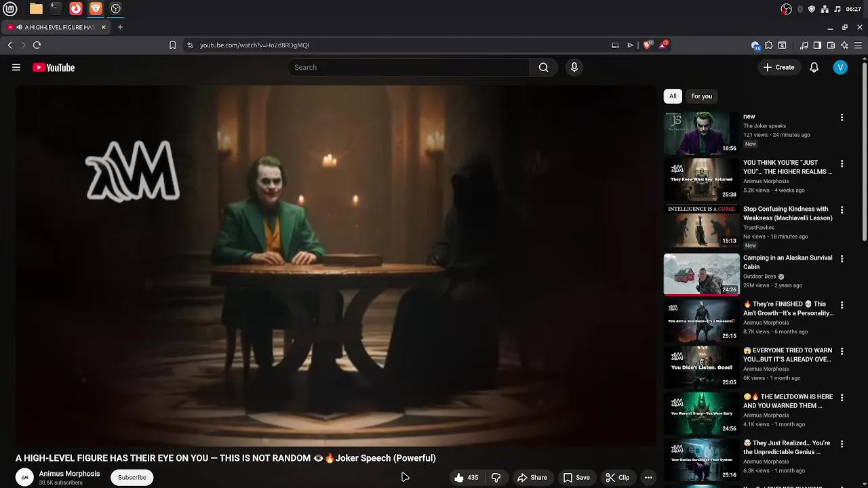Select the All filter chip
The height and width of the screenshot is (488, 868).
pyautogui.click(x=673, y=96)
